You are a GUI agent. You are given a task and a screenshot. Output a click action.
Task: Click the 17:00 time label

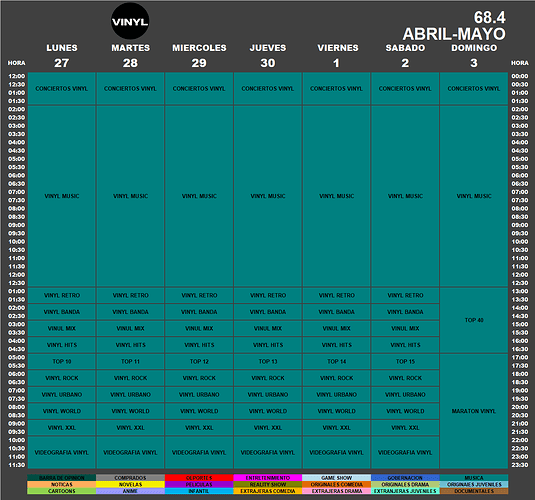pos(520,357)
